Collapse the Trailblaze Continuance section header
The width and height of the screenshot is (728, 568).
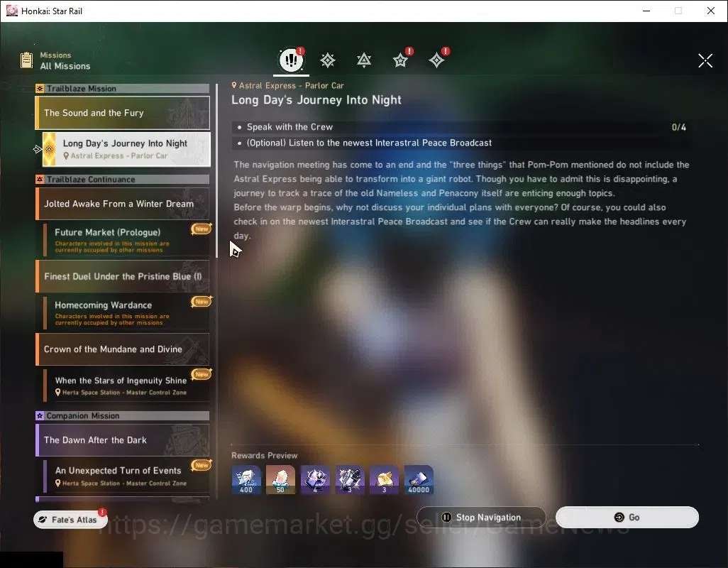[x=123, y=179]
